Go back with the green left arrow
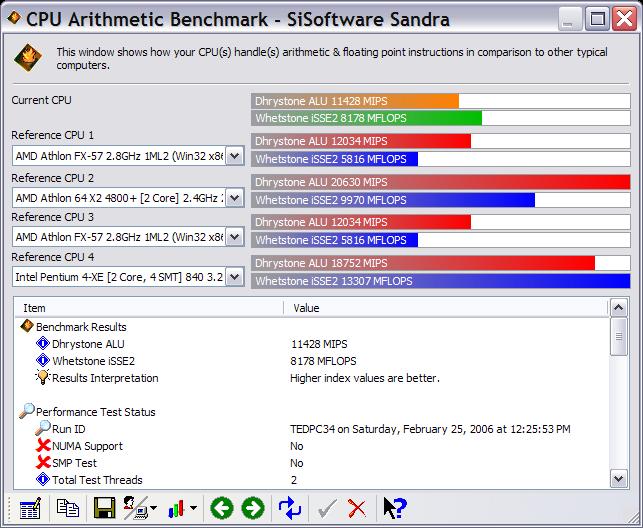Viewport: 643px width, 528px height. coord(222,508)
